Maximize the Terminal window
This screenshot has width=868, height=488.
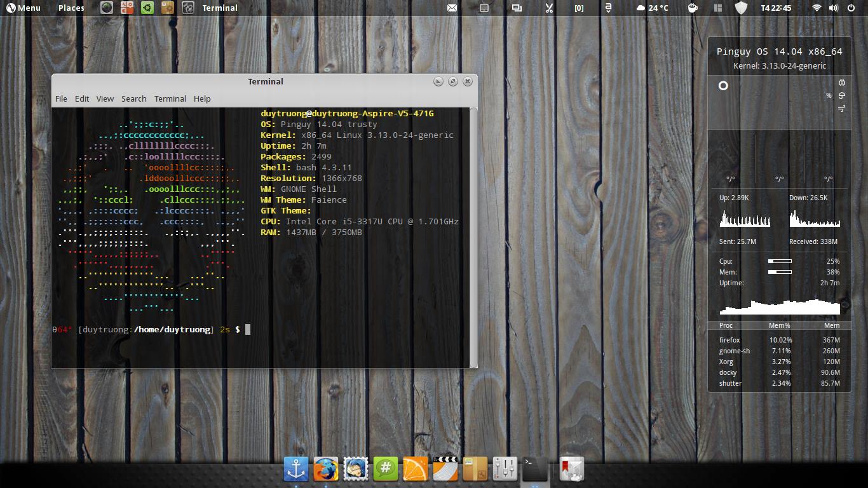(x=453, y=81)
